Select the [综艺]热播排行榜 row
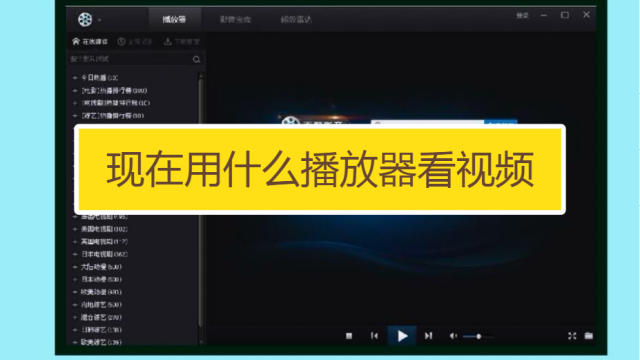Viewport: 640px width, 360px height. pos(108,116)
